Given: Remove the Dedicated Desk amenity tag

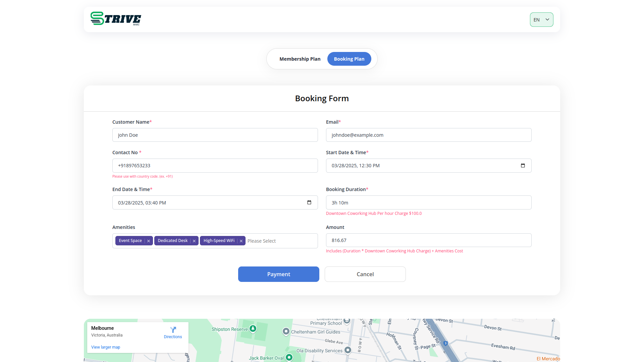Looking at the screenshot, I should click(x=194, y=241).
